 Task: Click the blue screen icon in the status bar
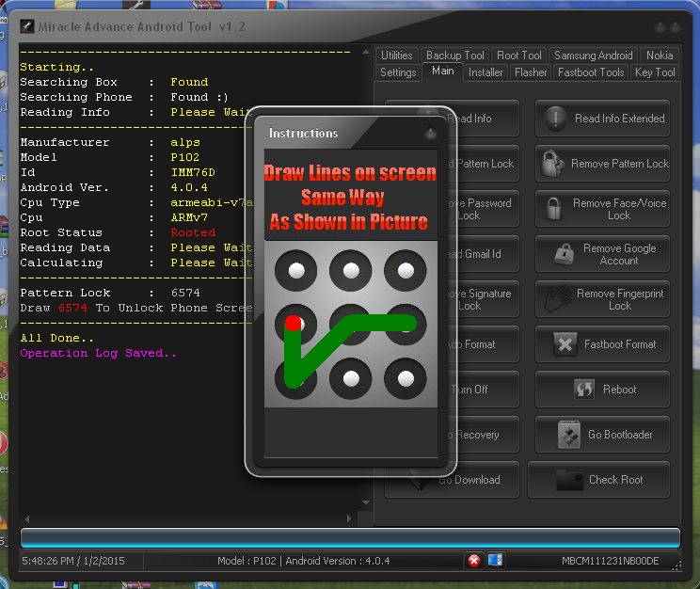[x=495, y=560]
